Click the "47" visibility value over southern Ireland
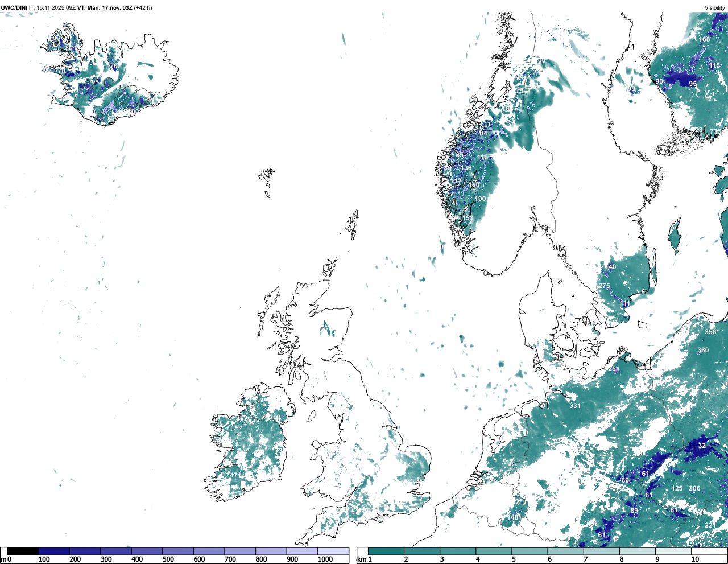The image size is (728, 564). tap(234, 475)
